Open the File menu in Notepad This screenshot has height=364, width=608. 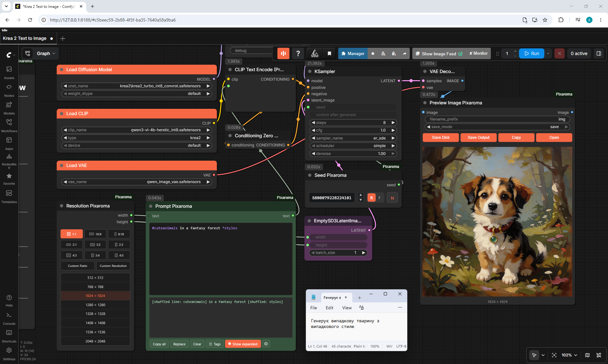(x=313, y=308)
